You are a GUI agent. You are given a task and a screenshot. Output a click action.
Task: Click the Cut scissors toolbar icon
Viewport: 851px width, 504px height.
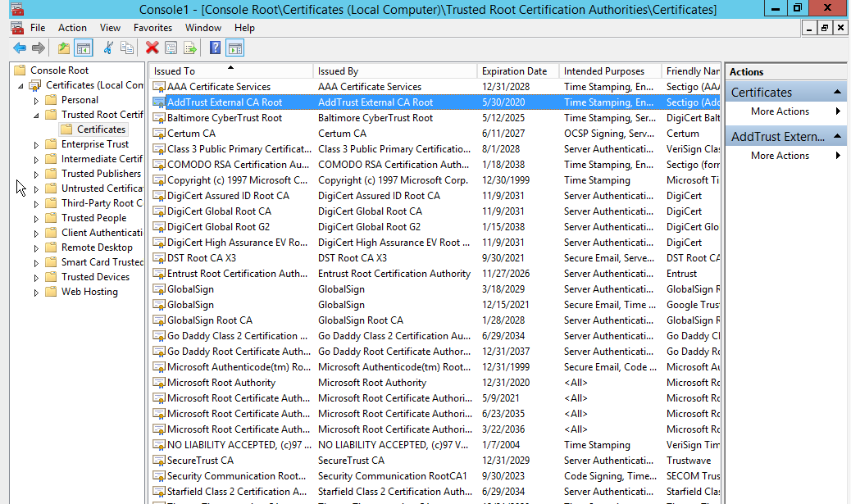108,48
